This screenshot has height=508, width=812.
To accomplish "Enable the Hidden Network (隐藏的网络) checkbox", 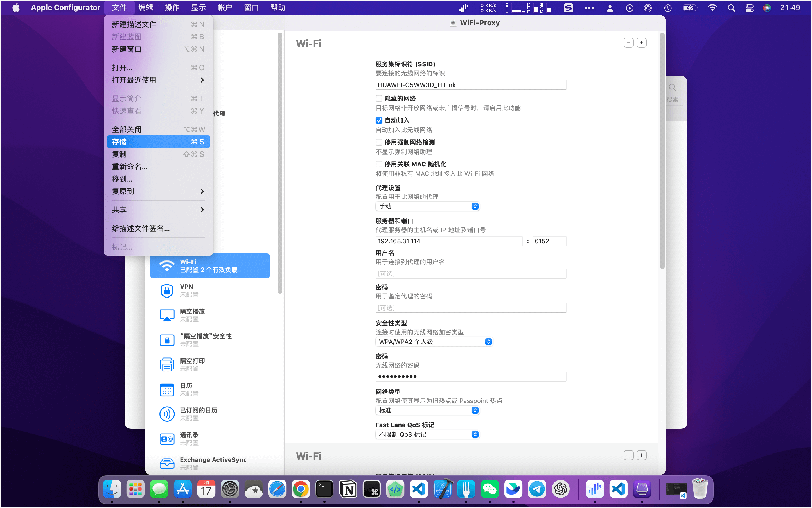I will [x=379, y=98].
